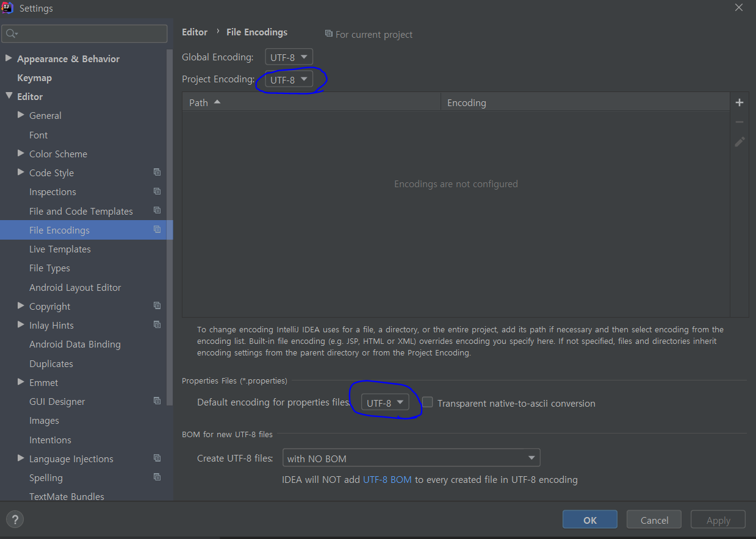Open Spelling settings page
This screenshot has width=756, height=539.
pos(46,477)
